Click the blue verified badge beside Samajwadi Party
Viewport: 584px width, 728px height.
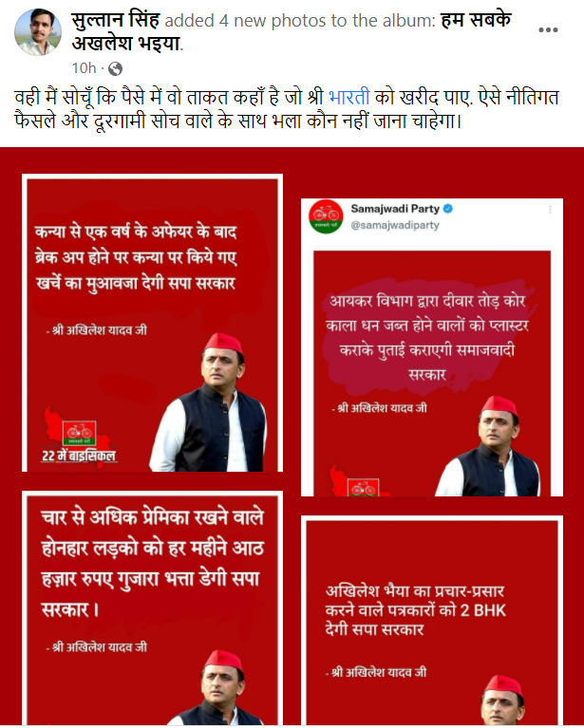coord(448,209)
